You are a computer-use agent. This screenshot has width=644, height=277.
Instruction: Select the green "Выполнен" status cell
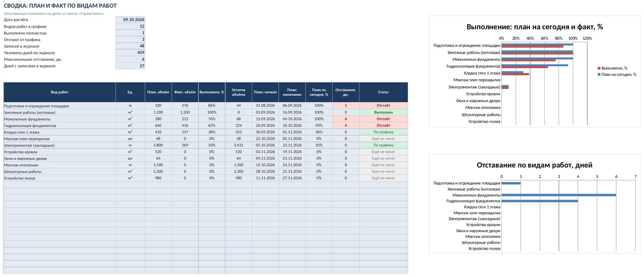pyautogui.click(x=384, y=112)
